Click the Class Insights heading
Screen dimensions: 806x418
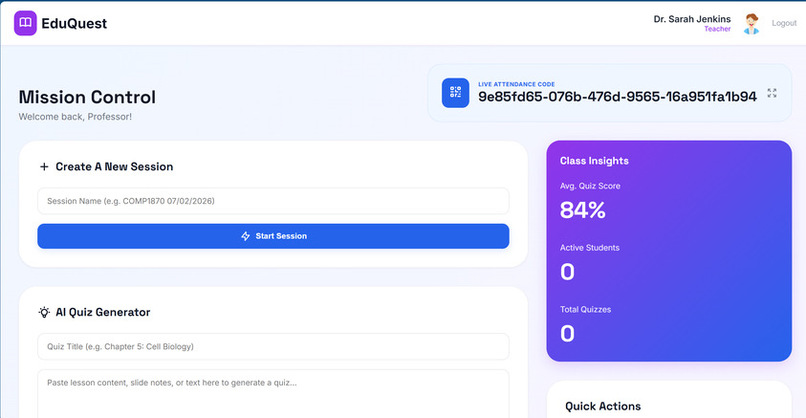point(594,161)
